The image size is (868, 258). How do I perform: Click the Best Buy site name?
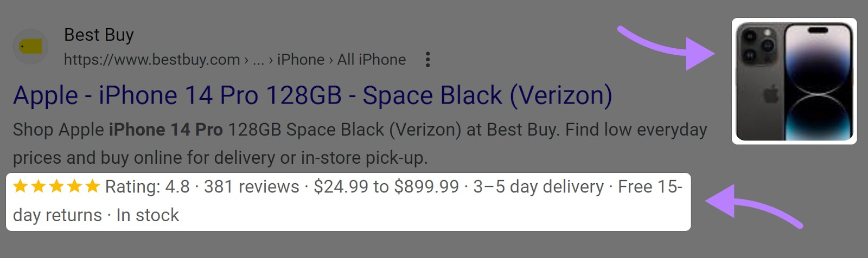pyautogui.click(x=99, y=35)
